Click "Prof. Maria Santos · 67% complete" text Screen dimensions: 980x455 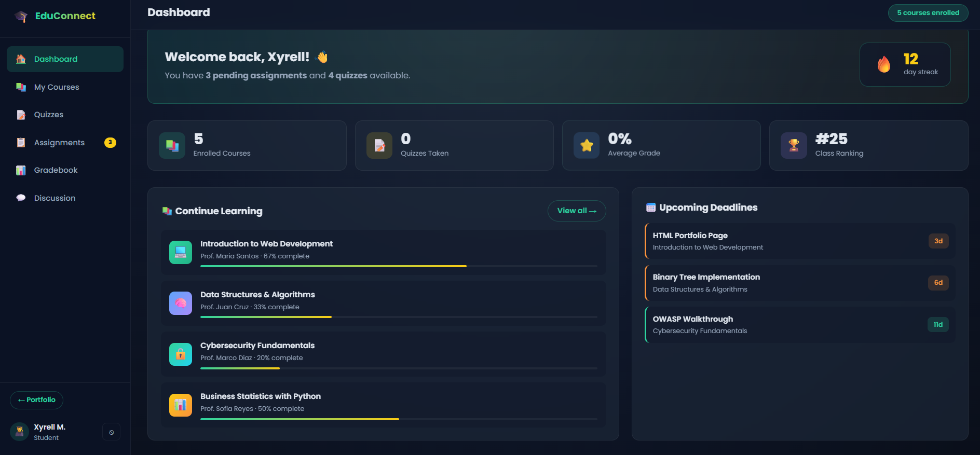255,256
